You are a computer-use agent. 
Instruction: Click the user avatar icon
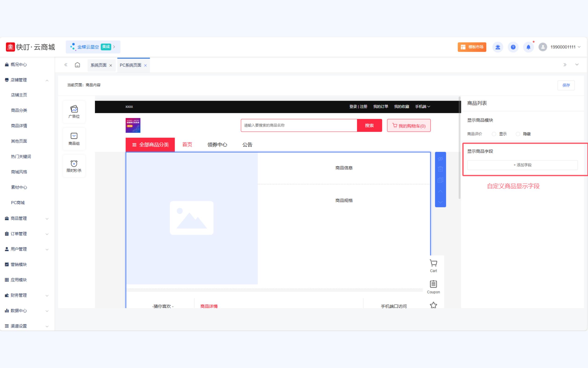coord(543,47)
